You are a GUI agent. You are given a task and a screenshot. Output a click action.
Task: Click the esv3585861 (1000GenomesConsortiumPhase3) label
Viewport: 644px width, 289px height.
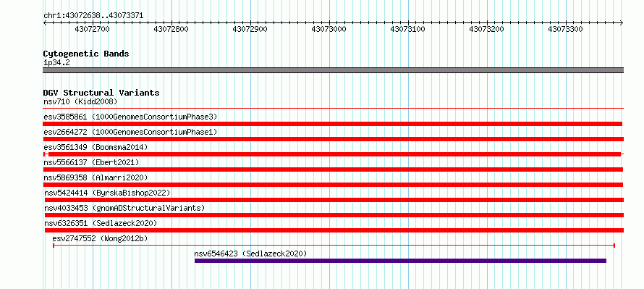point(130,117)
